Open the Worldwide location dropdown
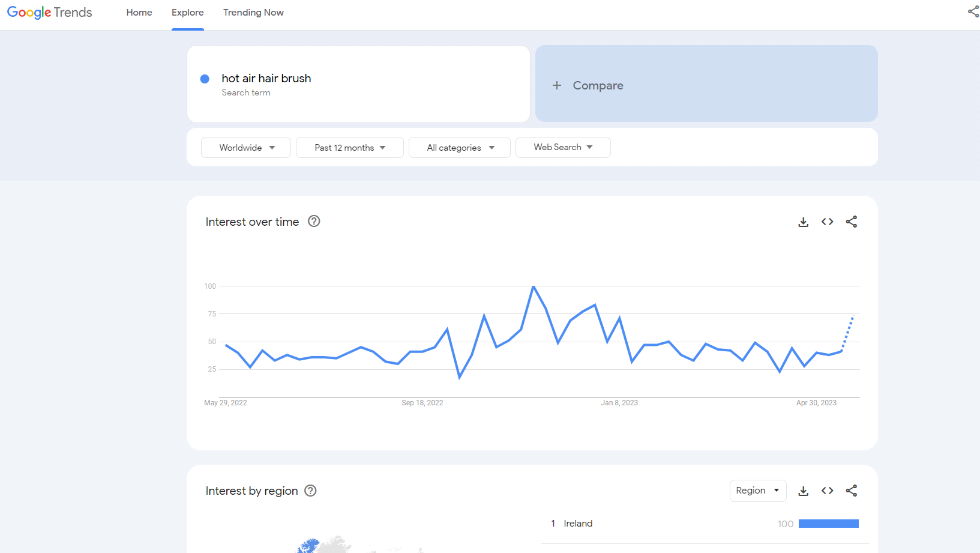The image size is (980, 553). click(x=246, y=148)
